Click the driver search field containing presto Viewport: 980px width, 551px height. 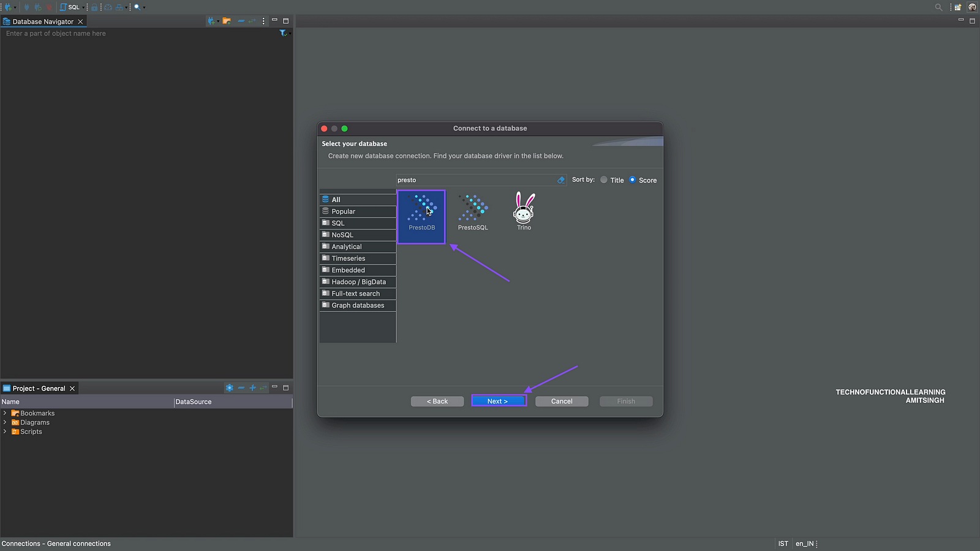[x=475, y=180]
